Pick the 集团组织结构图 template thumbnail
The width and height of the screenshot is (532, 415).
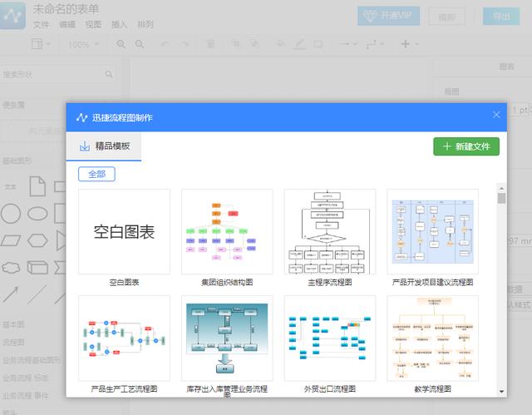[x=227, y=232]
